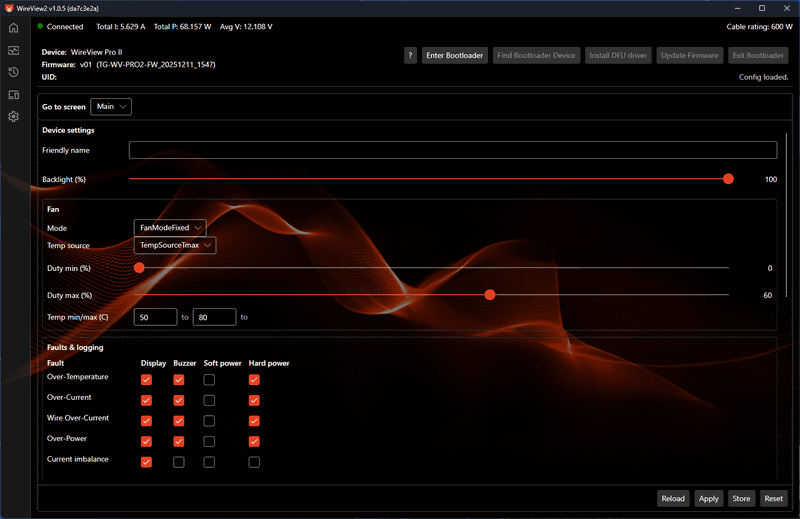The width and height of the screenshot is (800, 519).
Task: Click the Duty min slider handle
Action: pyautogui.click(x=139, y=268)
